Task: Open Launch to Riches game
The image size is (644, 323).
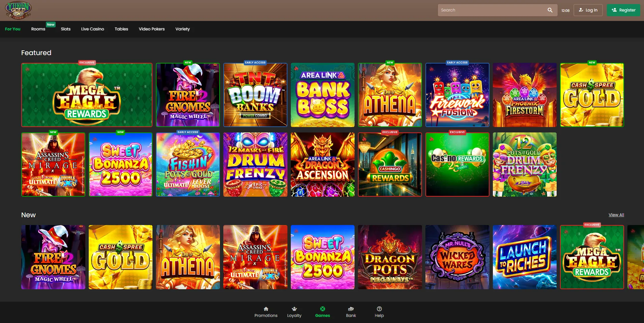Action: pyautogui.click(x=525, y=257)
